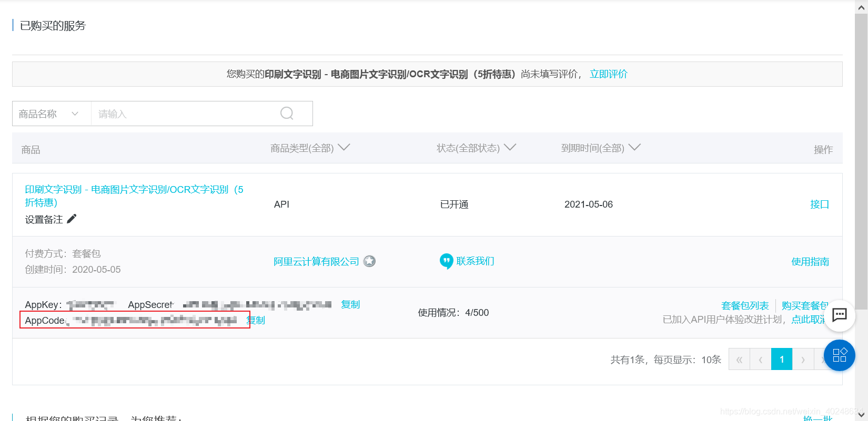Open the 使用指南 link

click(x=810, y=262)
